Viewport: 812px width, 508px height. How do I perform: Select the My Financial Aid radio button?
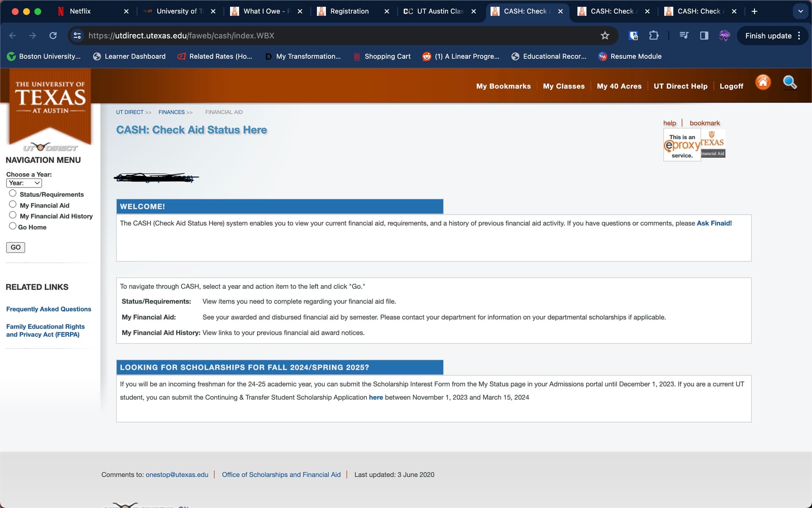pyautogui.click(x=13, y=204)
